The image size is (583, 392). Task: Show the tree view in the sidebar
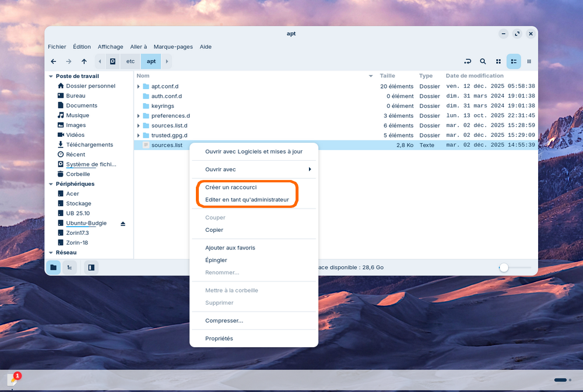(69, 267)
